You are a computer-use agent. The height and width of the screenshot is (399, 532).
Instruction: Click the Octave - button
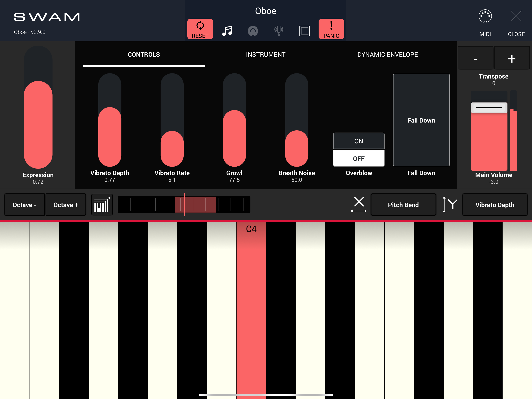click(x=24, y=205)
